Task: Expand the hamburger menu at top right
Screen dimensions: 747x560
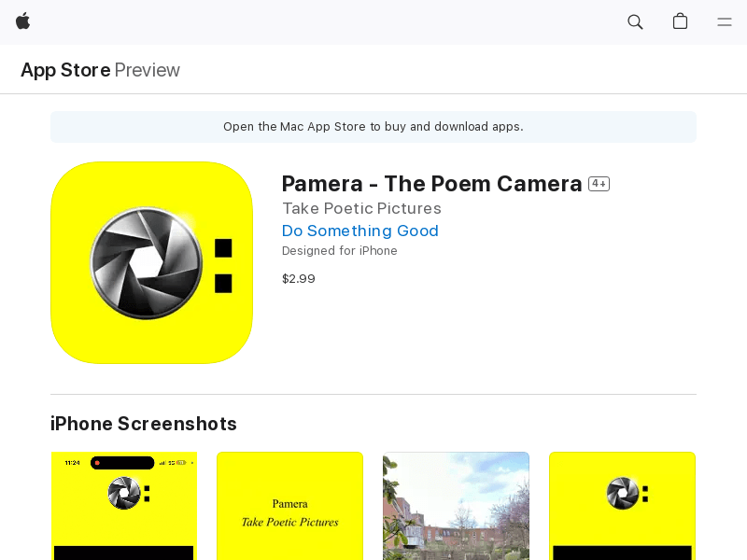Action: pyautogui.click(x=725, y=22)
